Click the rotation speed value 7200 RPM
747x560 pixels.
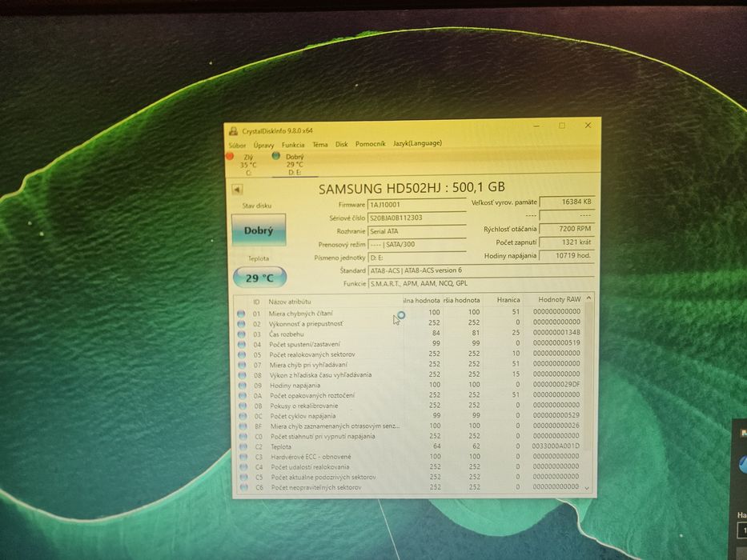[567, 229]
